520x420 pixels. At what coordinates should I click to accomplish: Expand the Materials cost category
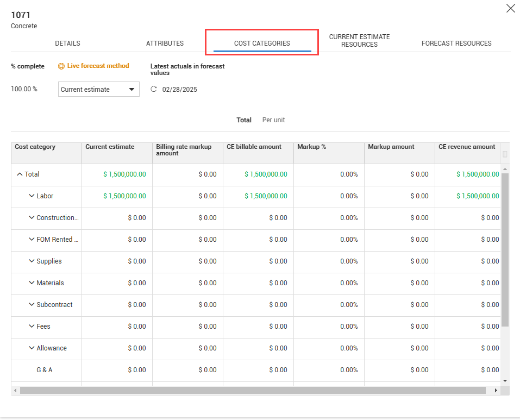[32, 283]
